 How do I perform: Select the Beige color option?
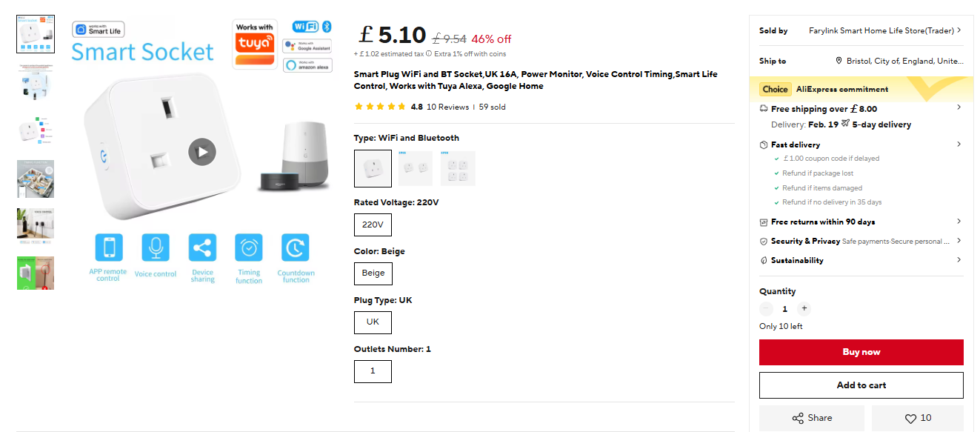[373, 273]
